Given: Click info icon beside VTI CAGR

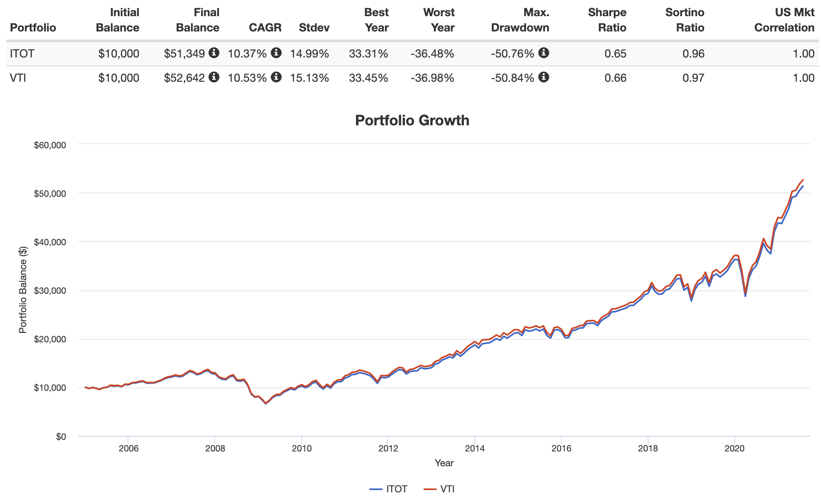Looking at the screenshot, I should pyautogui.click(x=277, y=77).
